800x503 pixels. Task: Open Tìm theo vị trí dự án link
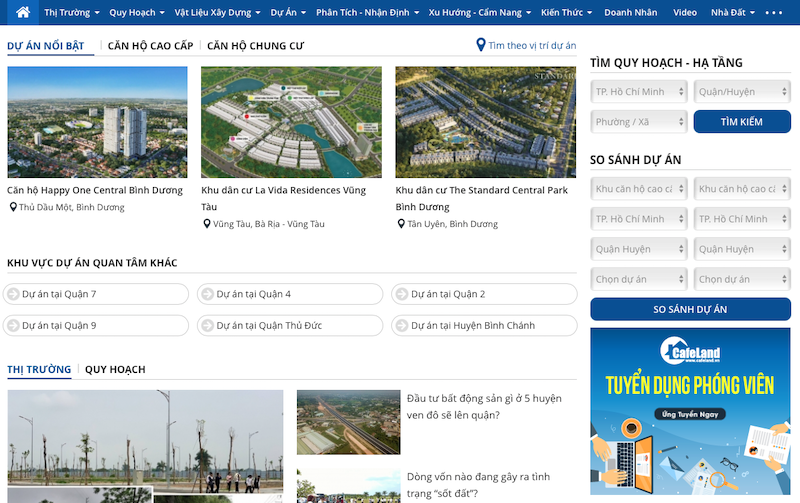coord(532,45)
